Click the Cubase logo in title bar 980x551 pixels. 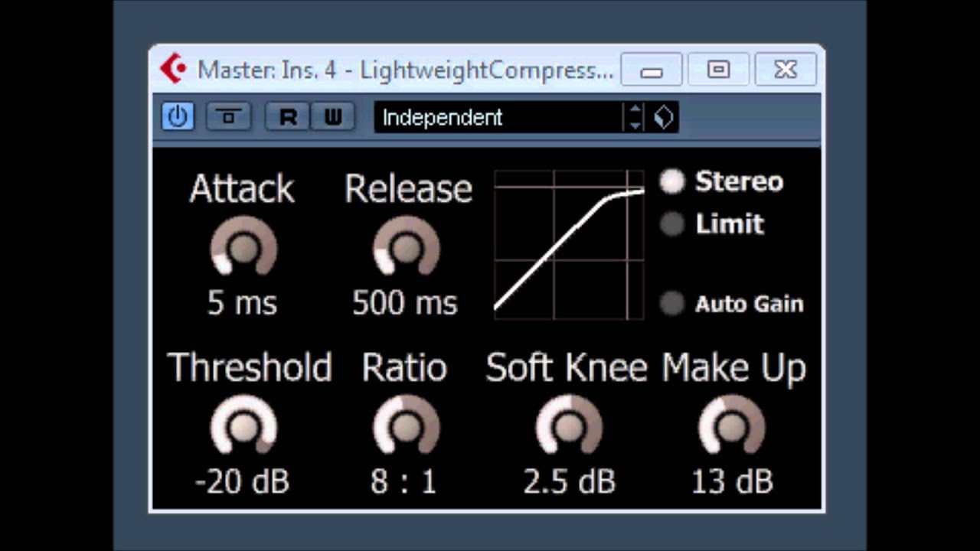click(173, 70)
